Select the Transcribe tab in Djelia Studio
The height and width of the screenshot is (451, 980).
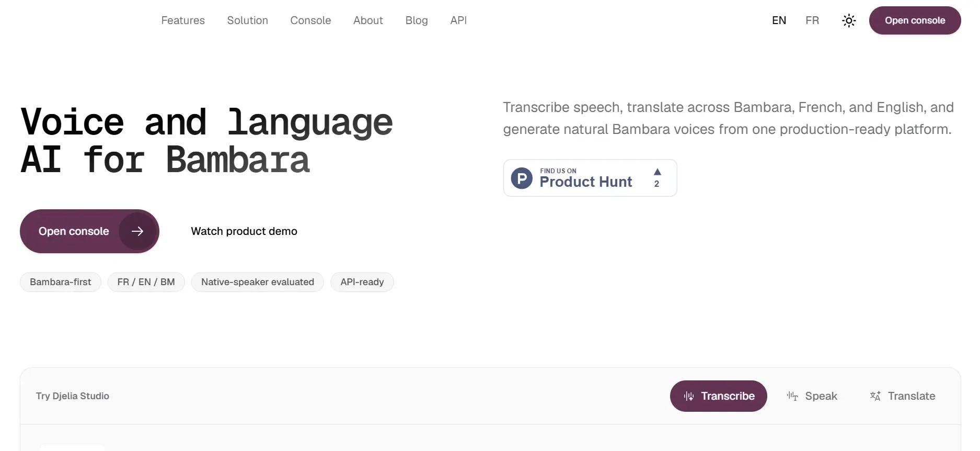719,396
